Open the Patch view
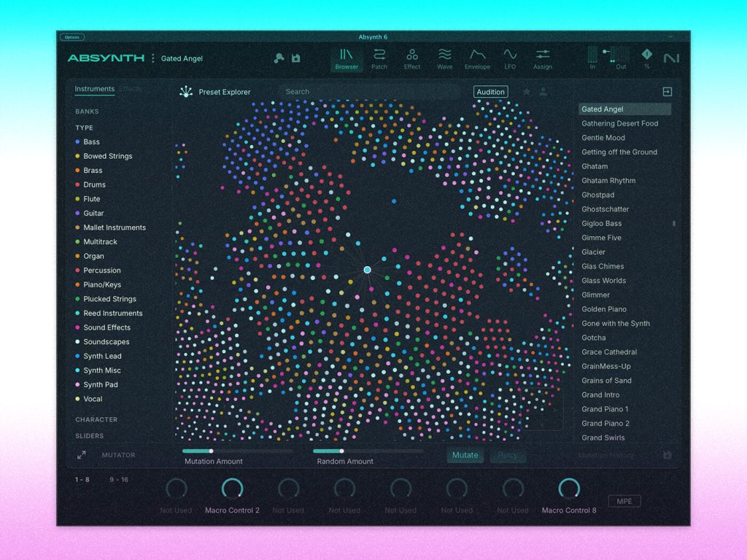The width and height of the screenshot is (747, 560). pyautogui.click(x=379, y=59)
